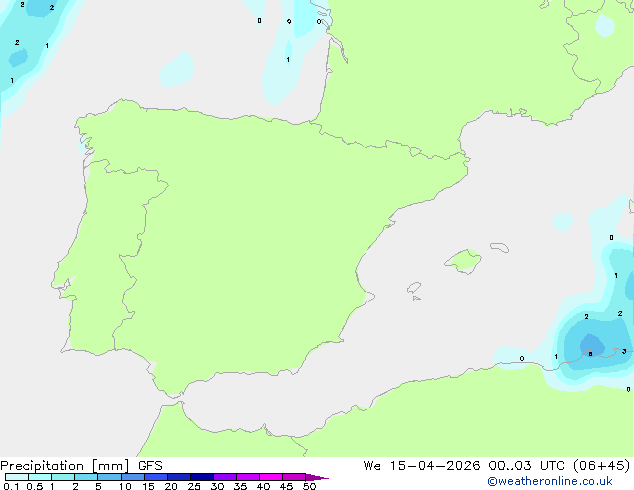Open the weatheronline.co.uk copyright link
The width and height of the screenshot is (634, 490).
[550, 481]
